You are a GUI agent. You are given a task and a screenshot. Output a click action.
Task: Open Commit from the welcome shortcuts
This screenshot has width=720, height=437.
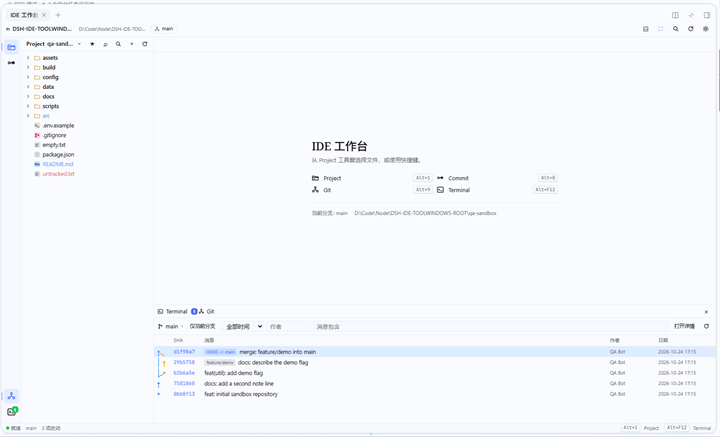click(497, 178)
